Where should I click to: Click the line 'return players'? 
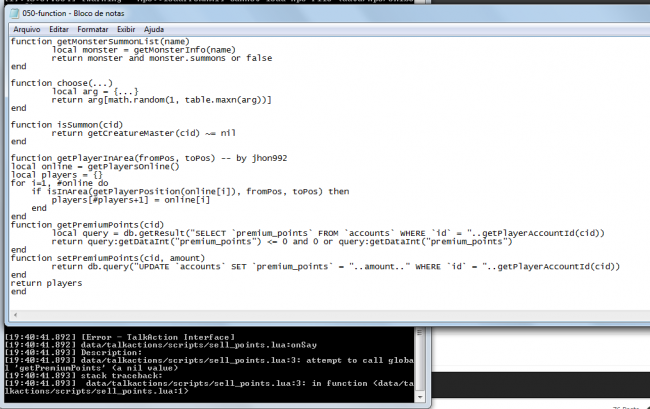click(x=46, y=283)
